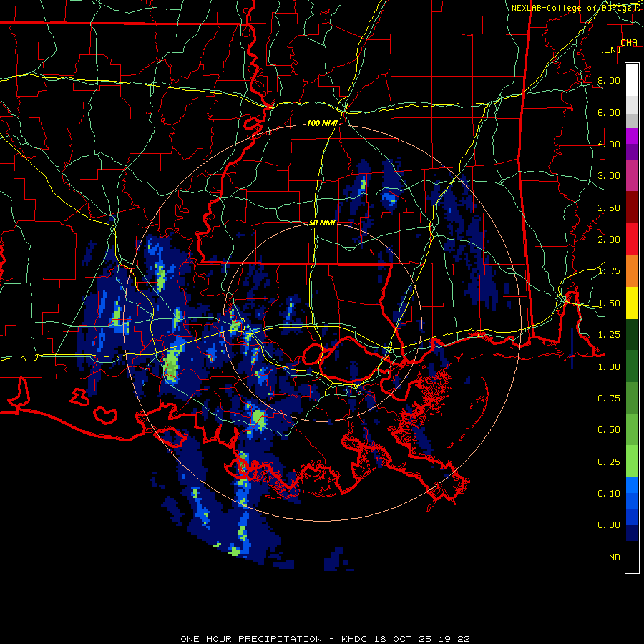
Task: Select the darkest green swatch near 1.25
Action: click(x=632, y=334)
